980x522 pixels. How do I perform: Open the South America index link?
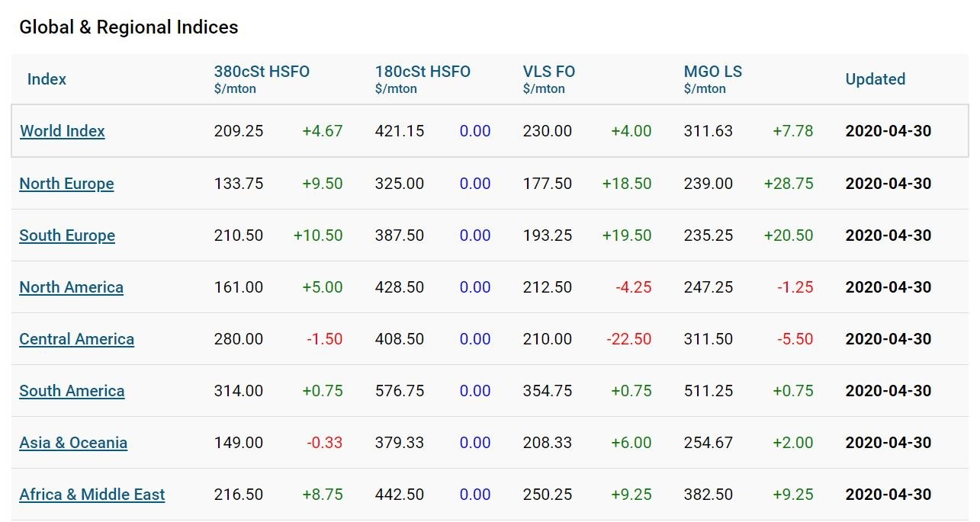(72, 391)
